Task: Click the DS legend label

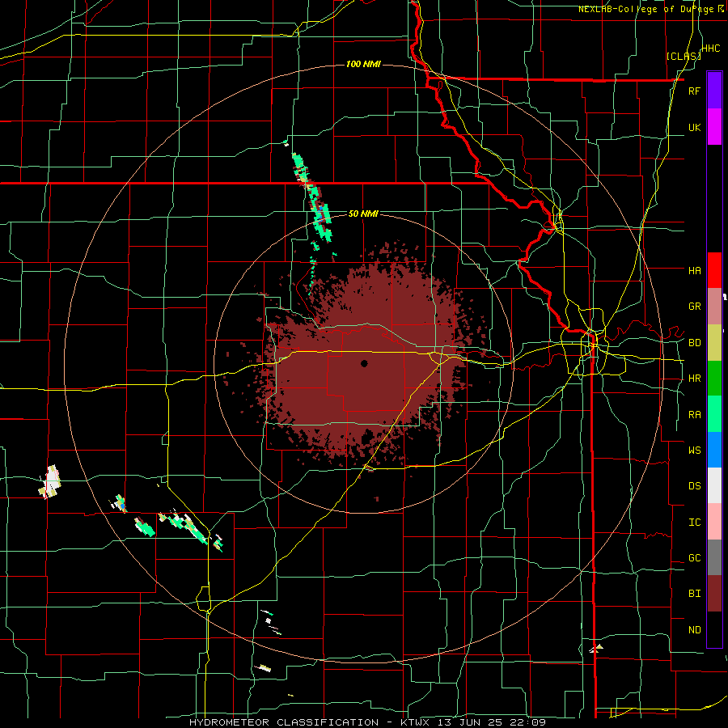Action: click(x=694, y=486)
